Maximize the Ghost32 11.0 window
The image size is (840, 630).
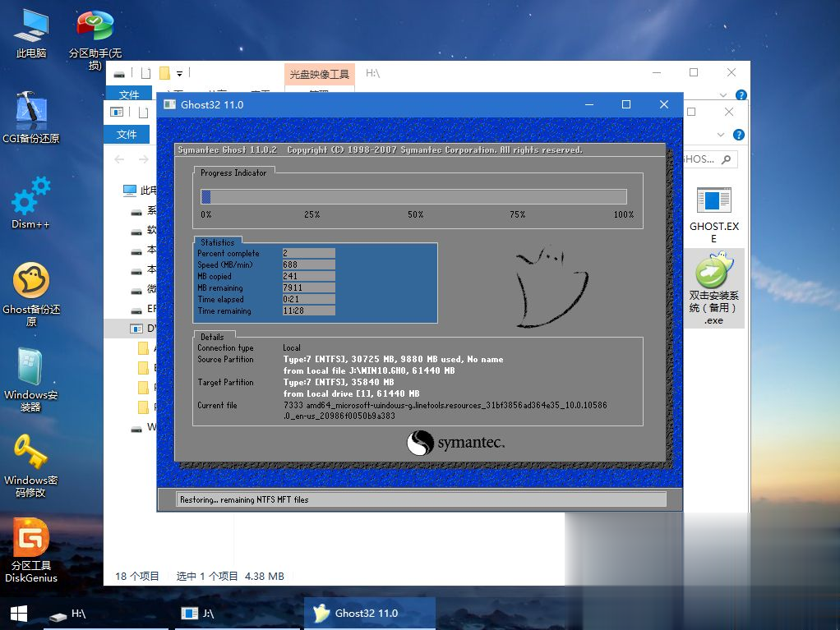pos(625,104)
